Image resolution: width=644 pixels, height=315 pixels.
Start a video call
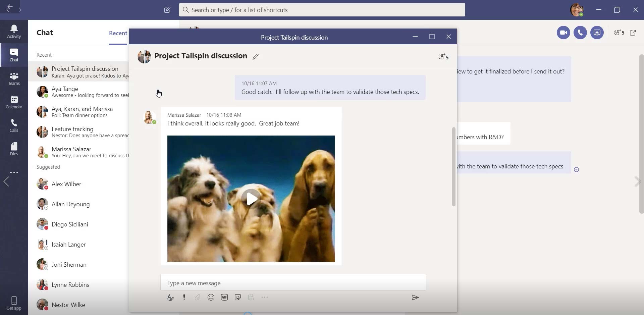click(x=563, y=33)
